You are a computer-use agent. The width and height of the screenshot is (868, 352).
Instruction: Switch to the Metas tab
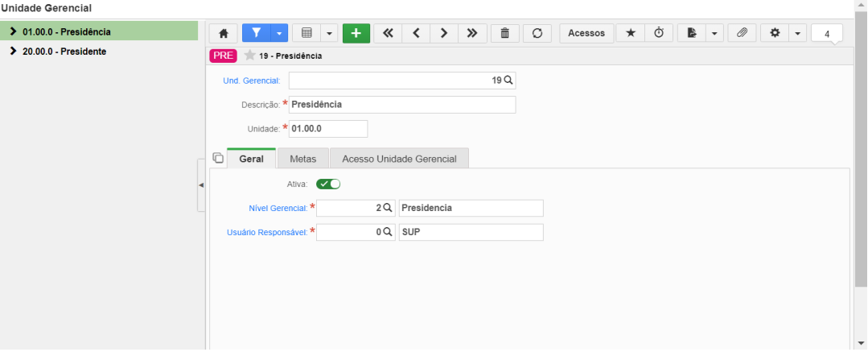pyautogui.click(x=302, y=159)
